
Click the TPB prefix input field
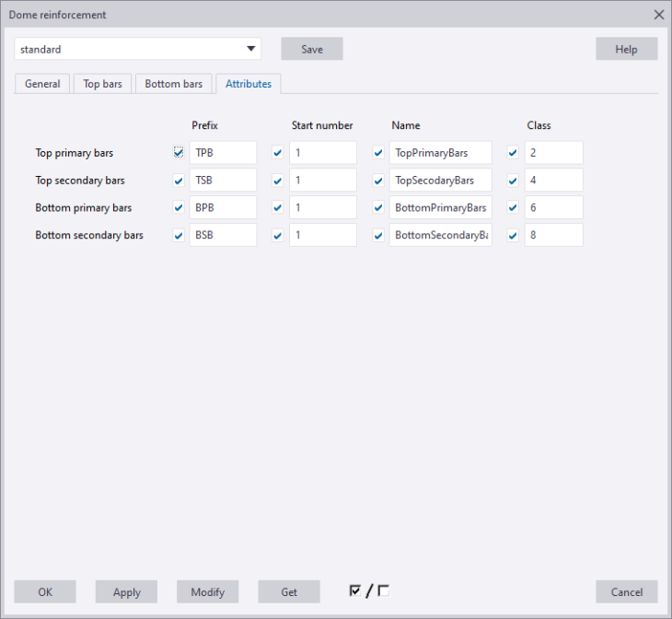pyautogui.click(x=223, y=153)
